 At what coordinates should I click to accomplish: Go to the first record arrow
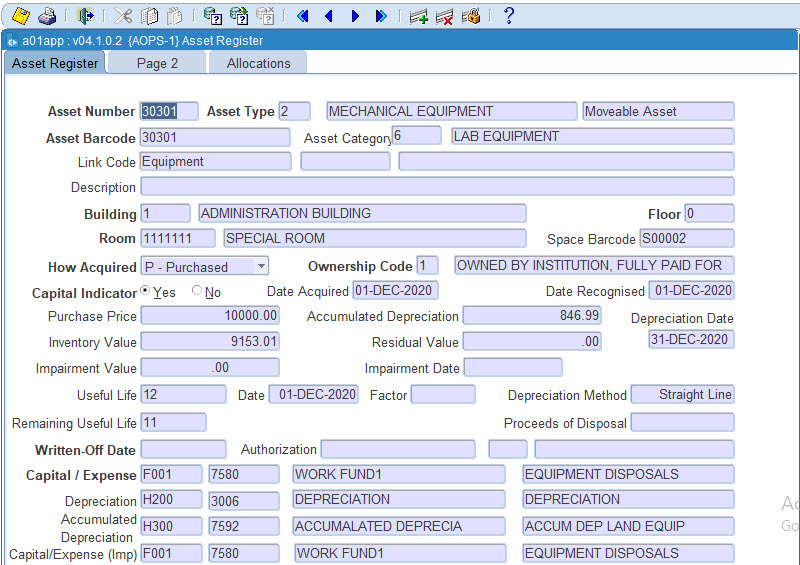(x=302, y=16)
